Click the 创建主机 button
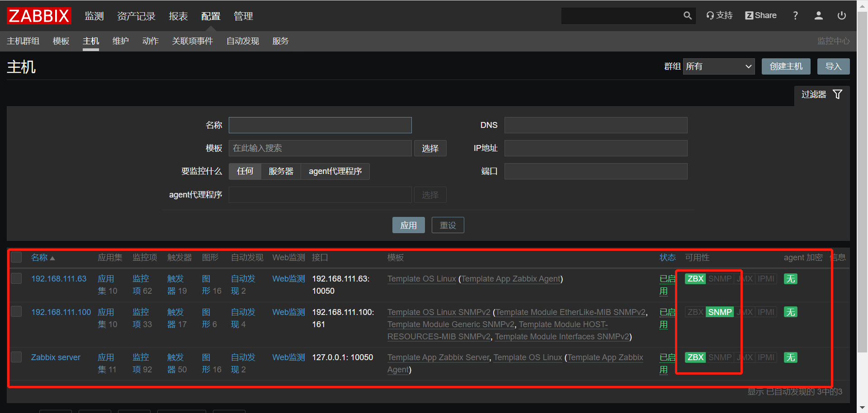The width and height of the screenshot is (868, 413). [x=786, y=66]
